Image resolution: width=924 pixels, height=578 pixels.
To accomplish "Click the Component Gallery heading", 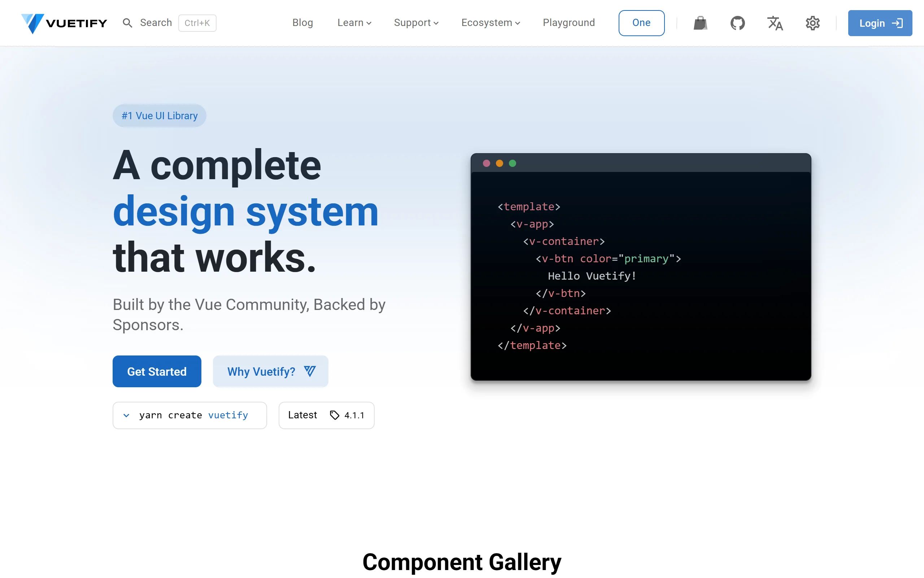I will pyautogui.click(x=462, y=562).
